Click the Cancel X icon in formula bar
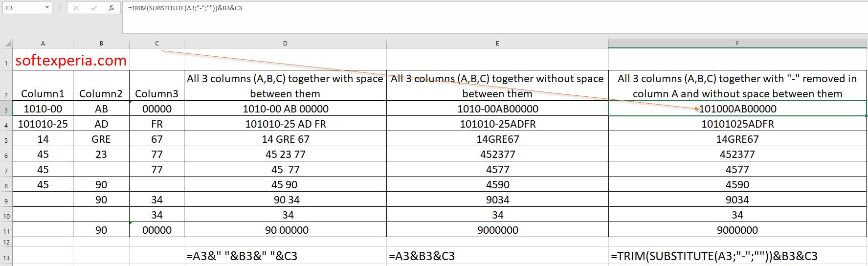The width and height of the screenshot is (868, 266). tap(76, 8)
